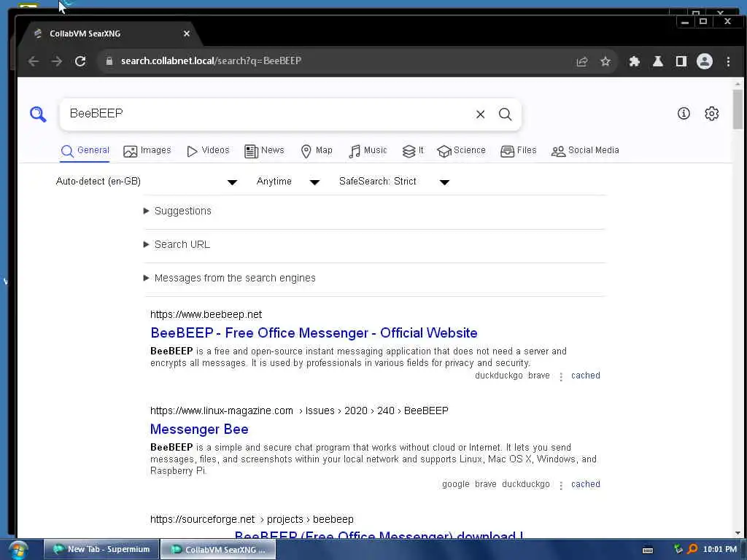Click the sourceforge.net result URL

pyautogui.click(x=252, y=519)
